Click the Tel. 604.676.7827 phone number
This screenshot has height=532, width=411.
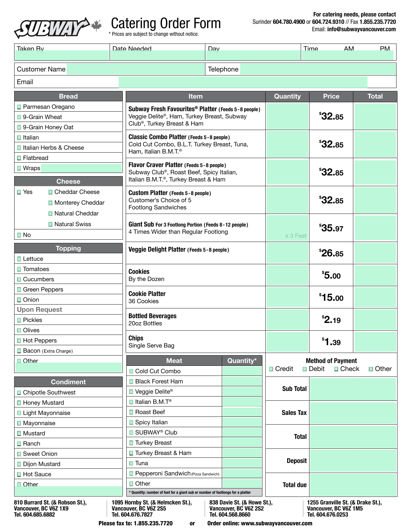[132, 515]
